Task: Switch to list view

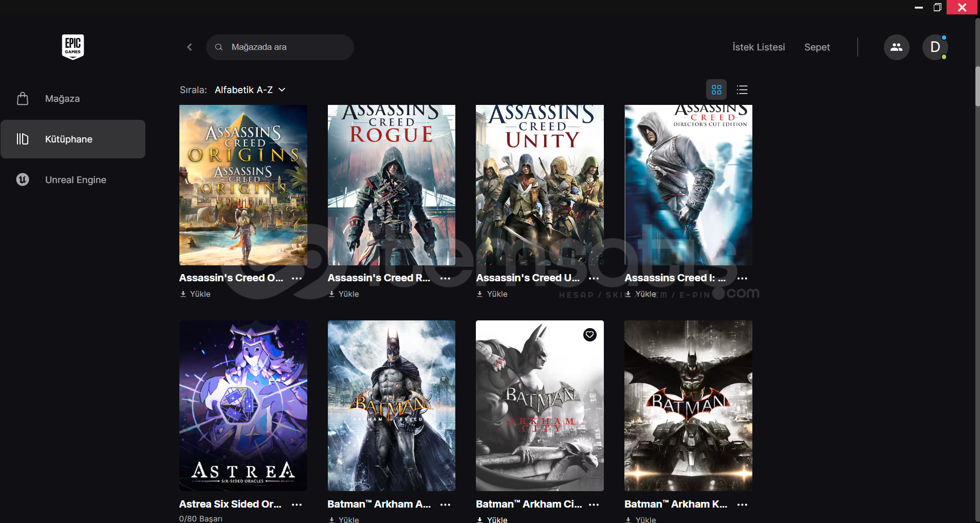Action: (x=742, y=90)
